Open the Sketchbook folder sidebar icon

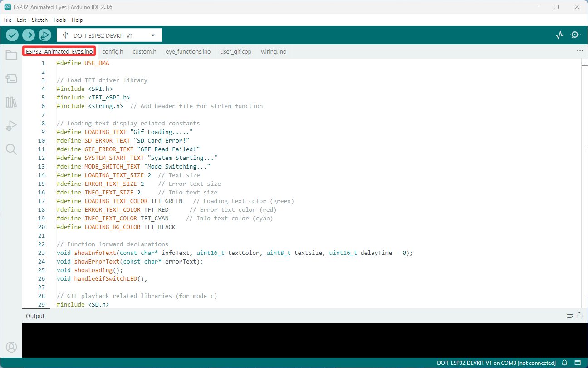pos(11,55)
